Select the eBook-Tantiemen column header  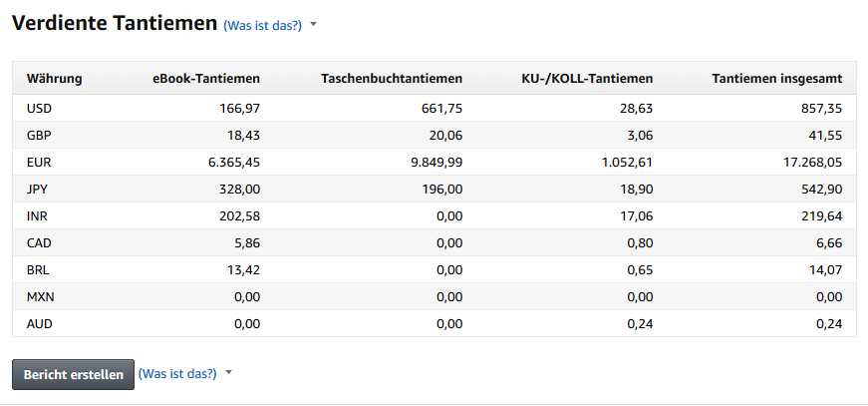(206, 79)
